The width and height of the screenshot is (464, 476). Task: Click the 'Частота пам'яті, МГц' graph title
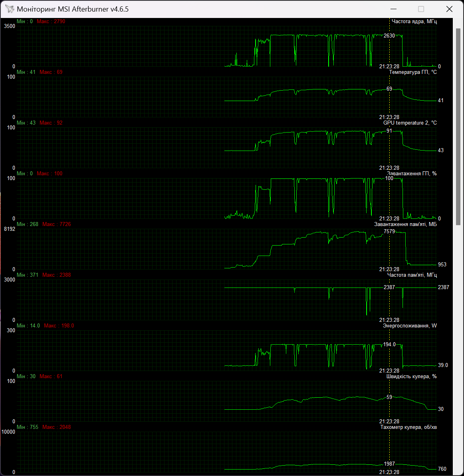click(412, 275)
